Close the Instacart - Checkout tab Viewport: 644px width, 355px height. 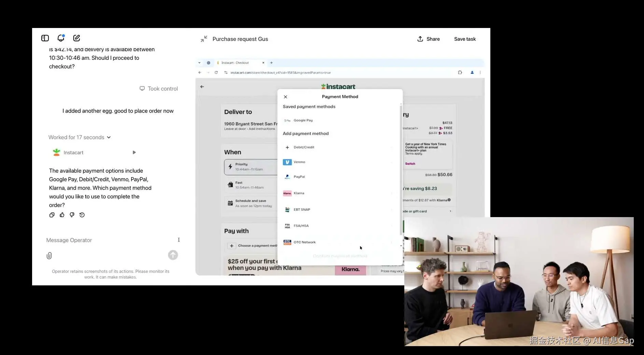tap(263, 63)
